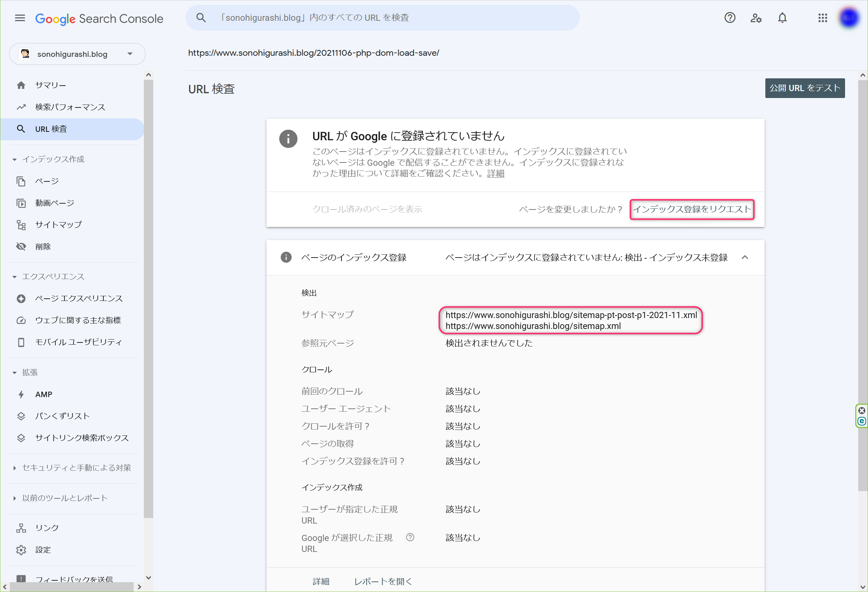Open the hamburger main menu

[20, 18]
